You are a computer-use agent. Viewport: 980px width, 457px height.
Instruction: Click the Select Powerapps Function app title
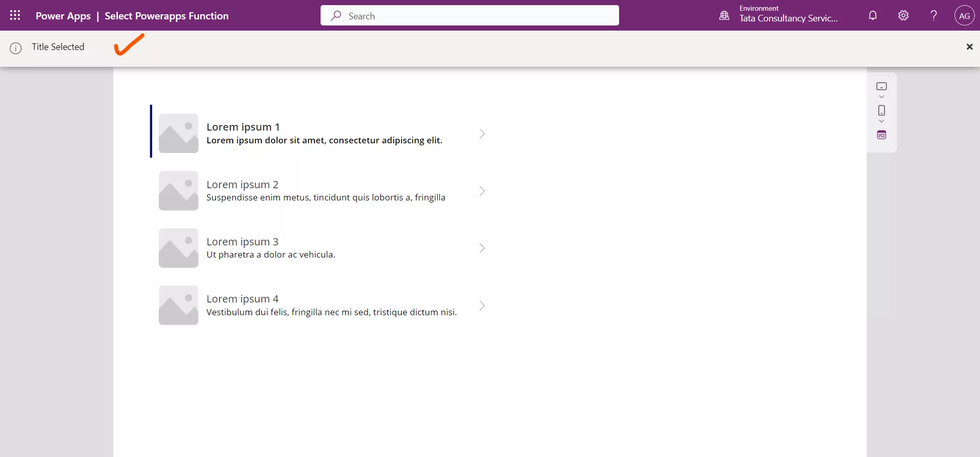[x=166, y=16]
